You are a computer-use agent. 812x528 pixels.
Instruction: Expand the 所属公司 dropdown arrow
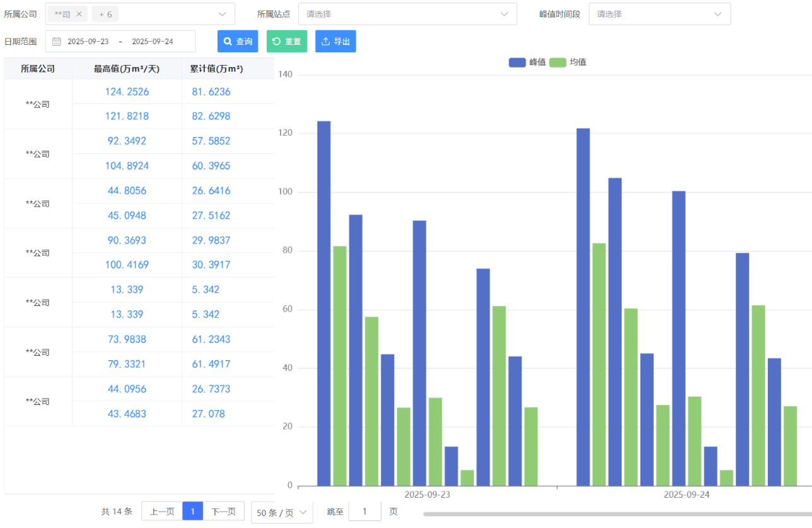tap(222, 14)
